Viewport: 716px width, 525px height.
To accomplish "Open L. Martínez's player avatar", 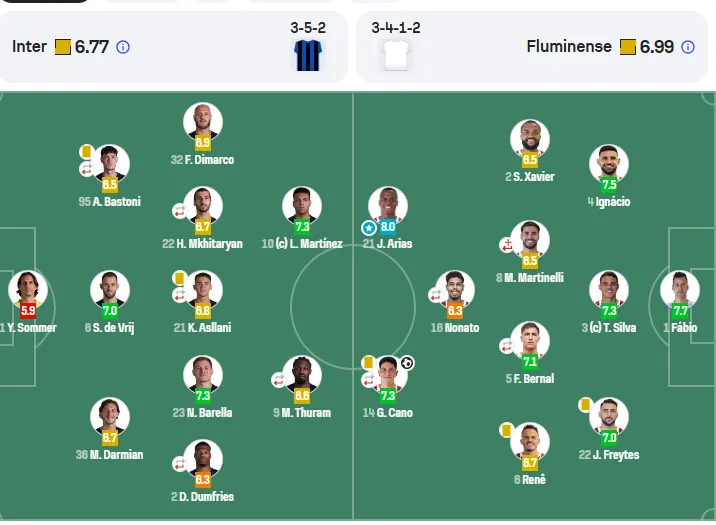I will tap(302, 205).
